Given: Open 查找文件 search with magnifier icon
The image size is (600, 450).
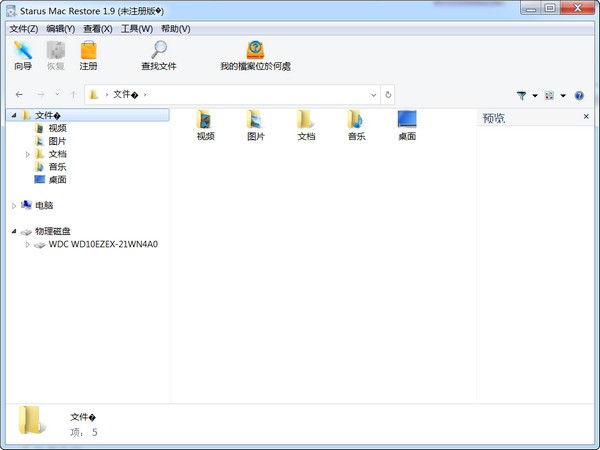Looking at the screenshot, I should (159, 56).
